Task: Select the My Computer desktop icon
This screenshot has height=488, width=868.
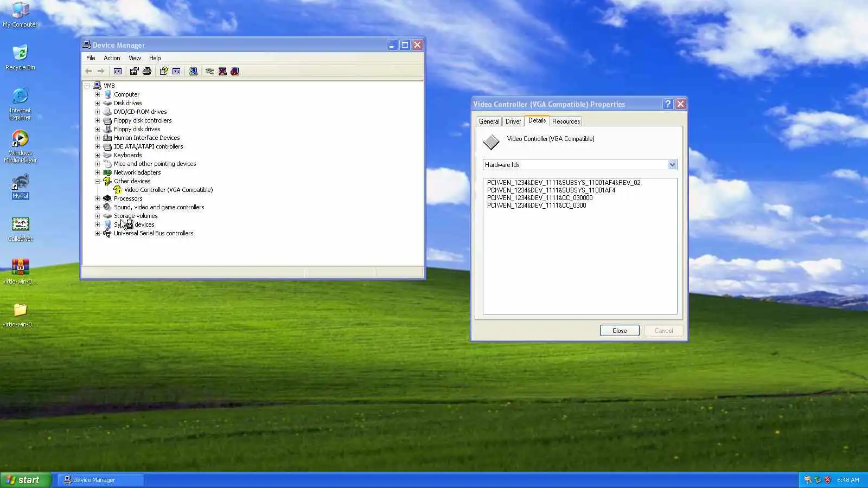Action: click(x=20, y=15)
